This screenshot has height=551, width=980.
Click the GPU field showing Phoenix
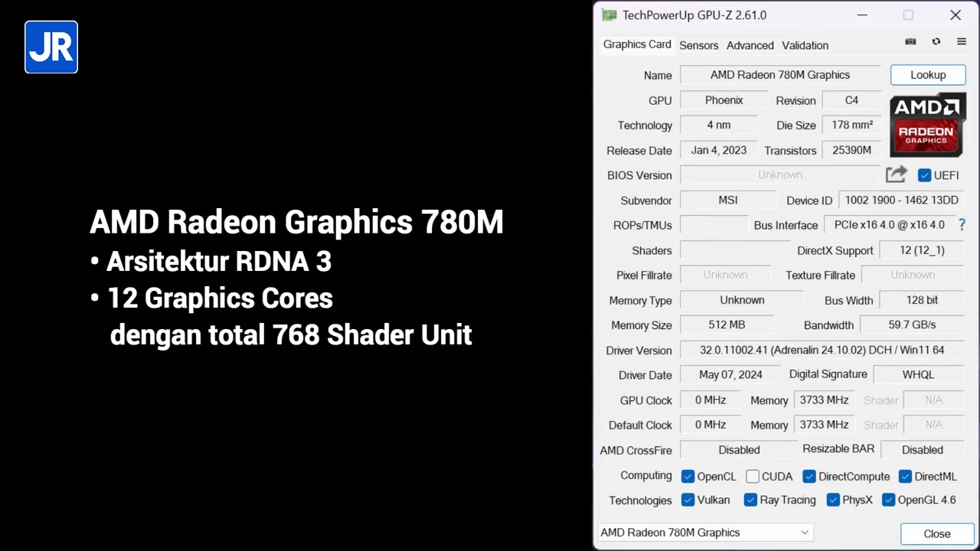tap(724, 100)
